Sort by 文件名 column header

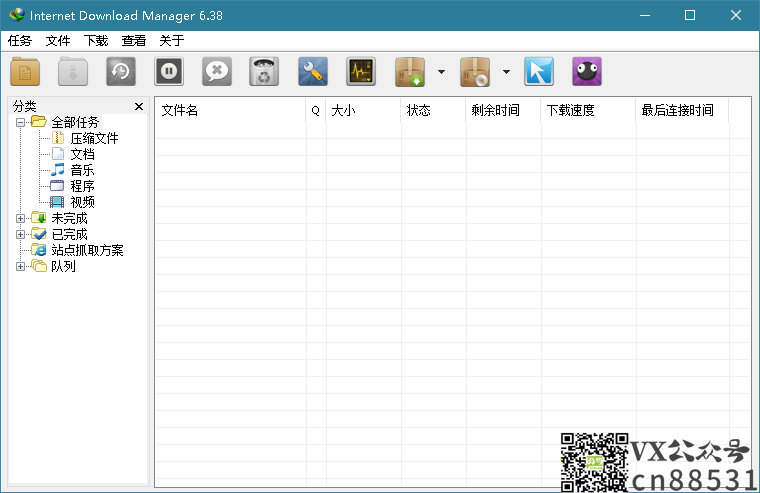click(x=231, y=111)
